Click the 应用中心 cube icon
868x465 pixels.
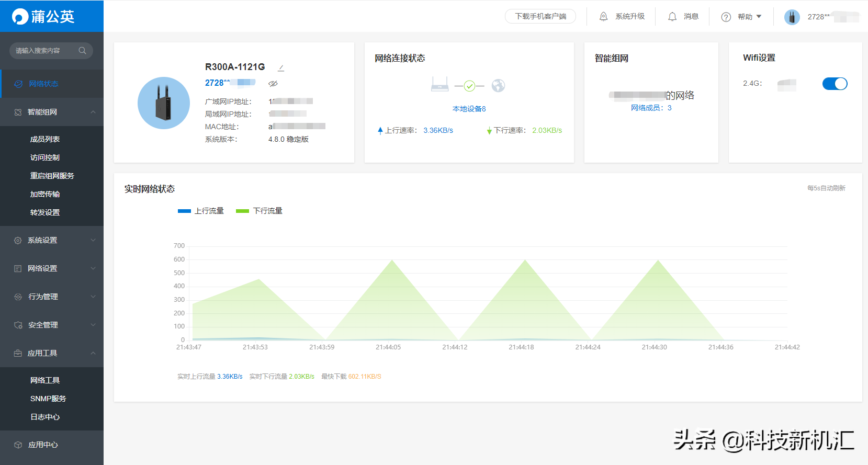pos(18,445)
